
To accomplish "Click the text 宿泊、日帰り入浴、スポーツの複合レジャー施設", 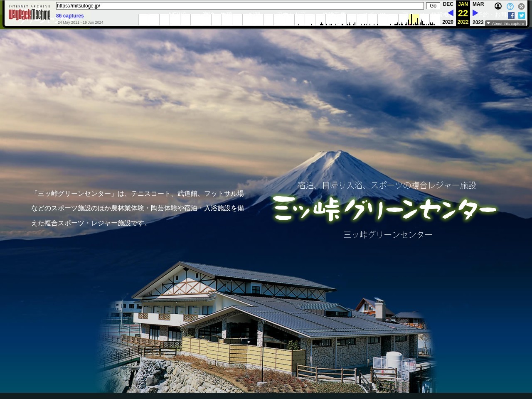I will tap(387, 185).
